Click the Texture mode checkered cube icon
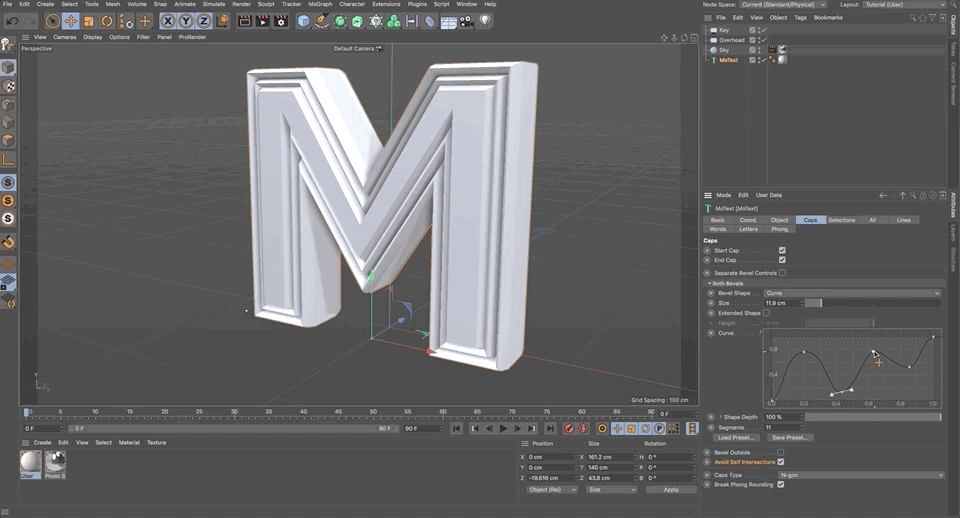Screen dimensions: 960x518 point(8,86)
